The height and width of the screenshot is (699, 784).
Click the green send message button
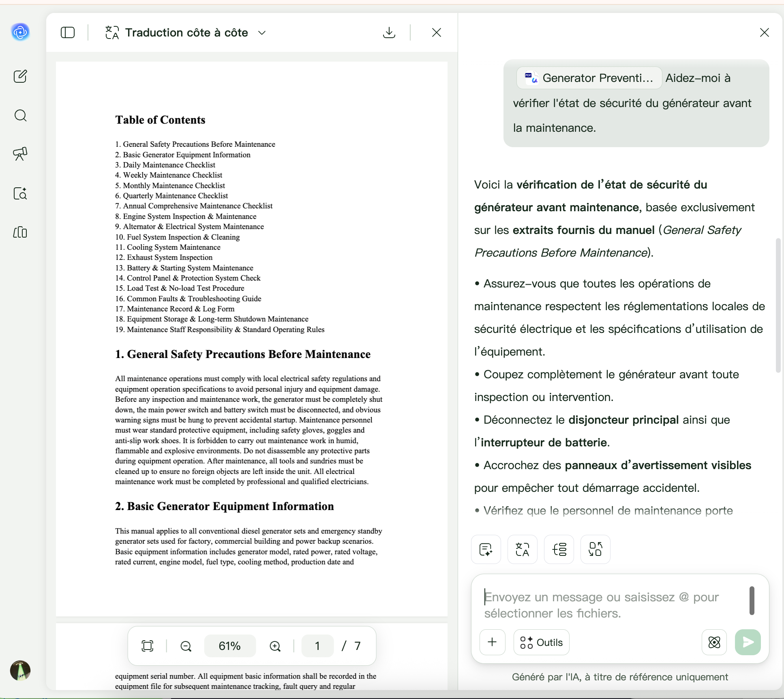748,642
